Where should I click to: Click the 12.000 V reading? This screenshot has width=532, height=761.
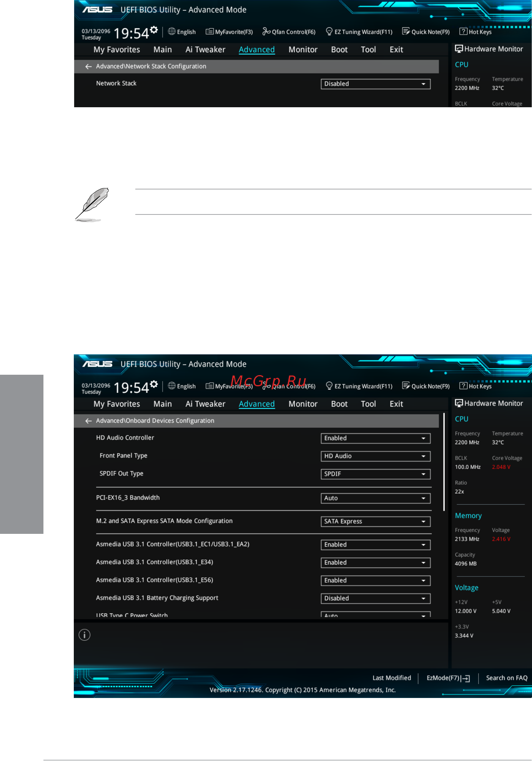(x=465, y=611)
